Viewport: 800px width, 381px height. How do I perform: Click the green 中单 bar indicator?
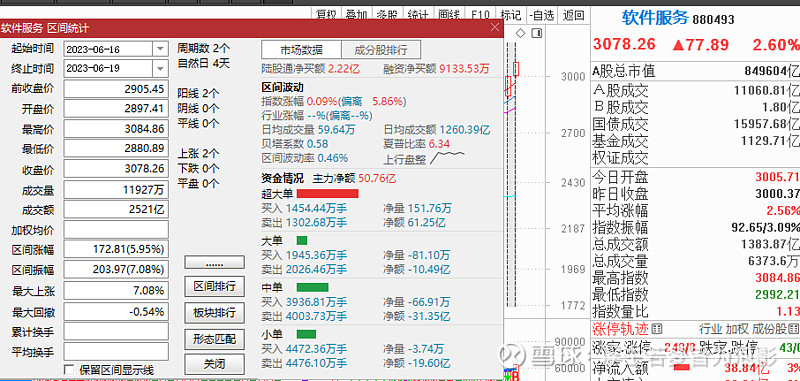[312, 287]
